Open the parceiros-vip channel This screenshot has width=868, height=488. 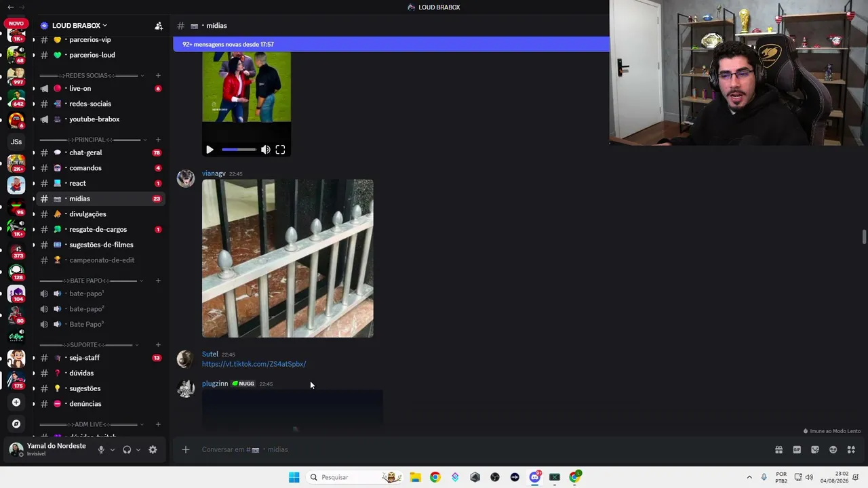(100, 40)
